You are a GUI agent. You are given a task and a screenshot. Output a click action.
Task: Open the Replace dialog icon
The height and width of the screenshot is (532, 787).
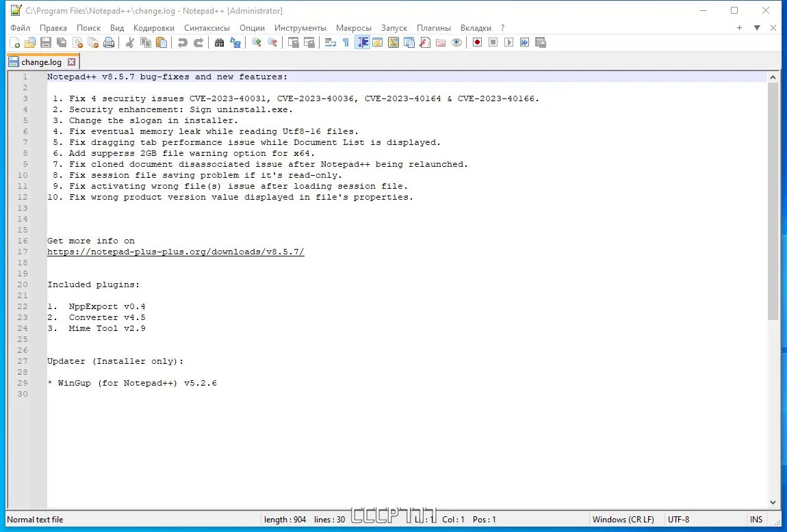pos(235,42)
